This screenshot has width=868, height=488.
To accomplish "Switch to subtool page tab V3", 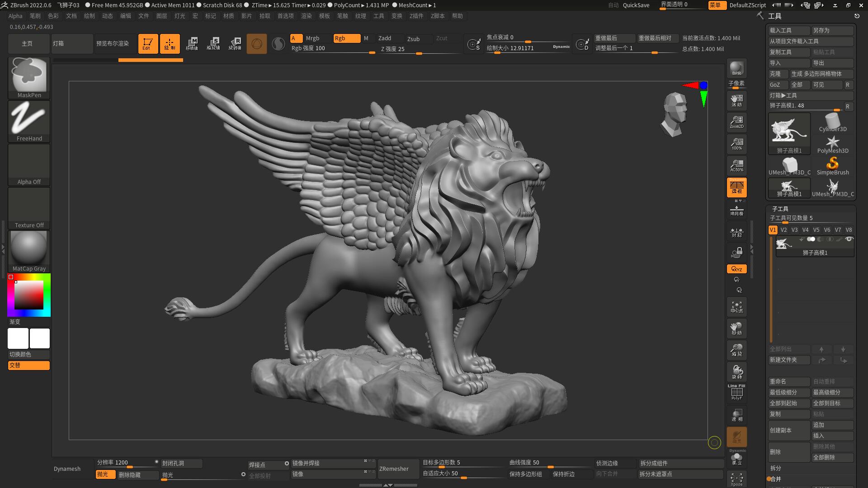I will (794, 230).
